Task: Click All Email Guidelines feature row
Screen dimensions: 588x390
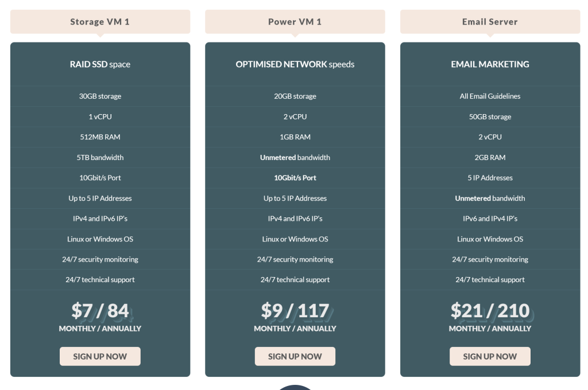Action: 490,96
